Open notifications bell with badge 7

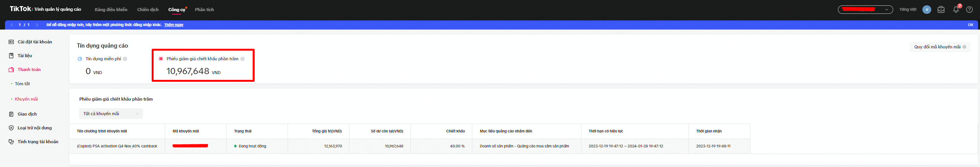click(x=956, y=9)
